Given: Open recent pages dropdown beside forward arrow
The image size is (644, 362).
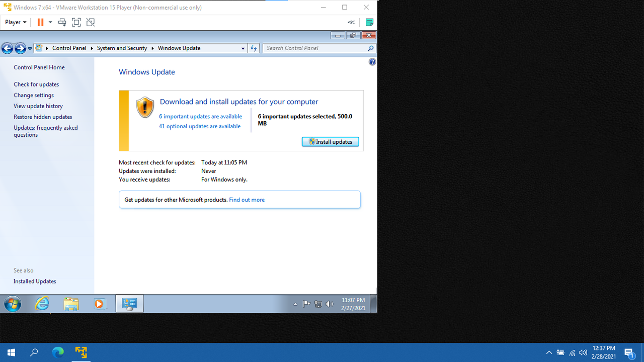Looking at the screenshot, I should click(30, 48).
